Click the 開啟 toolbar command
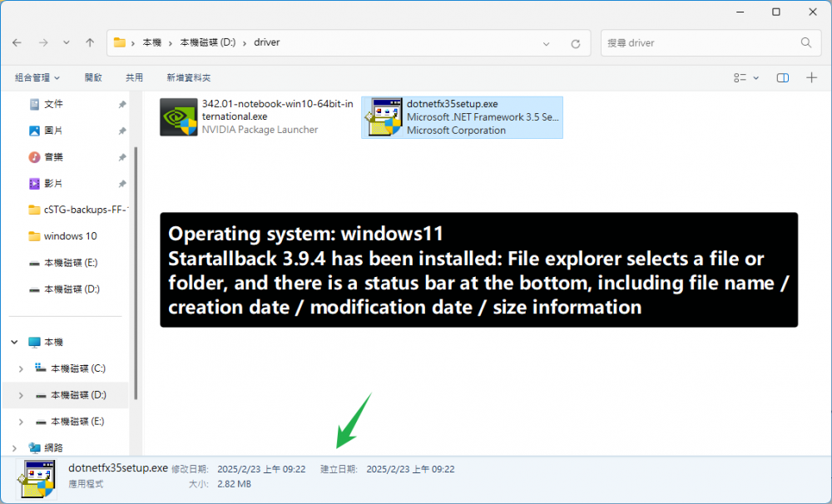 pyautogui.click(x=93, y=78)
